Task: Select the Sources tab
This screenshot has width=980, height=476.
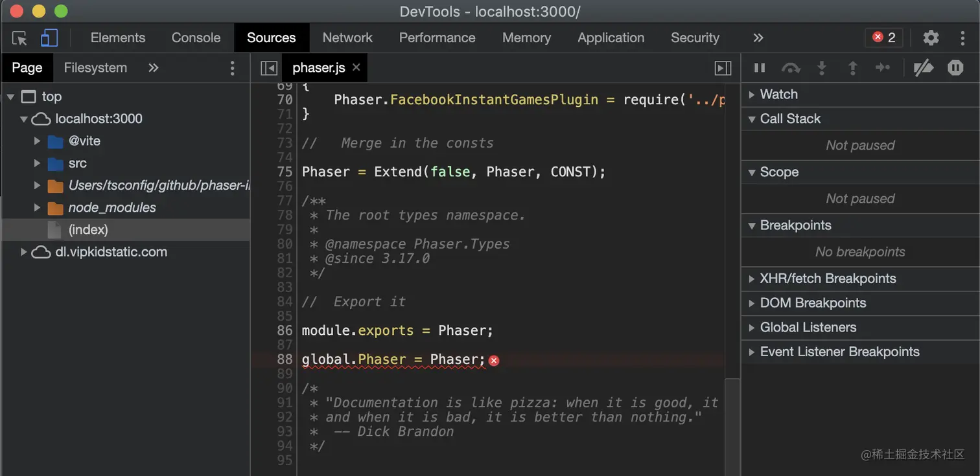Action: [271, 38]
